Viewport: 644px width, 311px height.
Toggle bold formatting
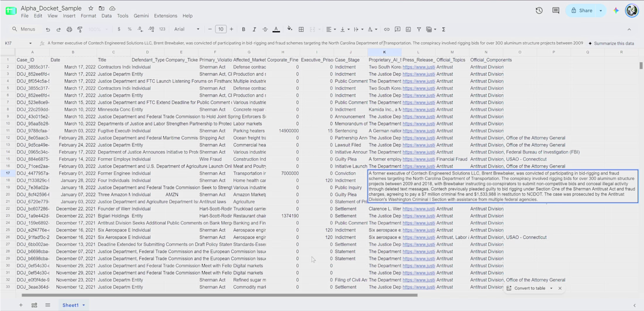click(244, 29)
